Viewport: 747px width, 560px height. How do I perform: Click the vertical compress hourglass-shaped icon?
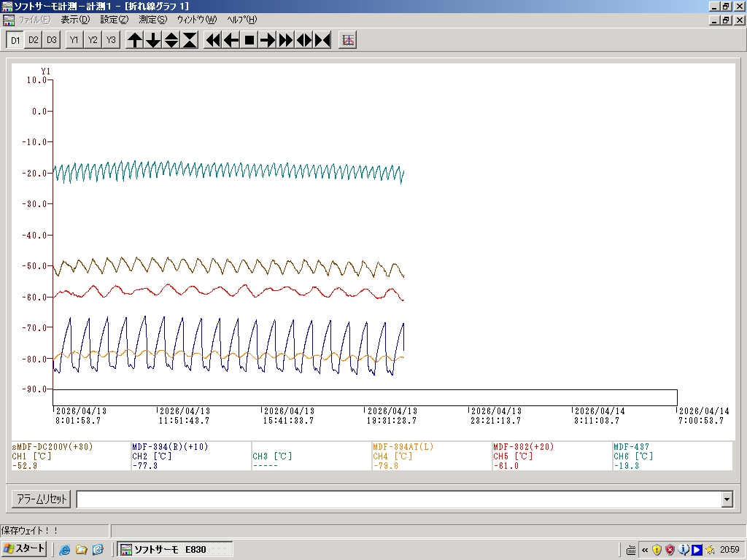coord(190,40)
